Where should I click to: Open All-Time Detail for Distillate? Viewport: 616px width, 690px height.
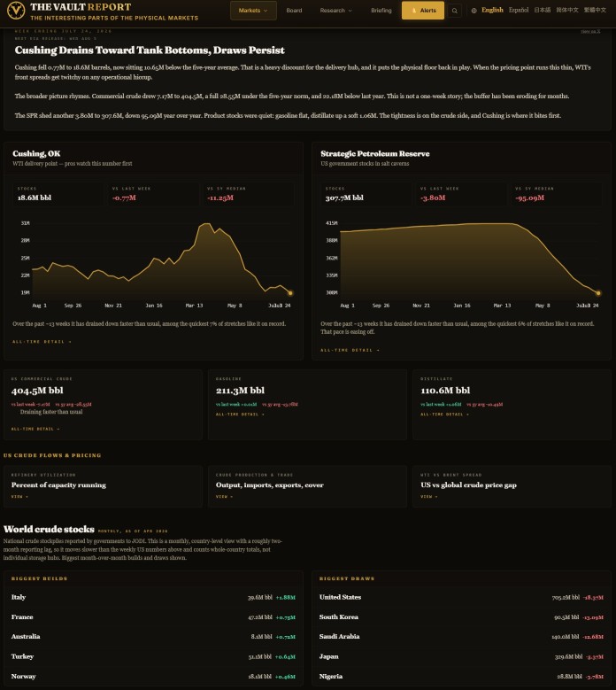444,414
